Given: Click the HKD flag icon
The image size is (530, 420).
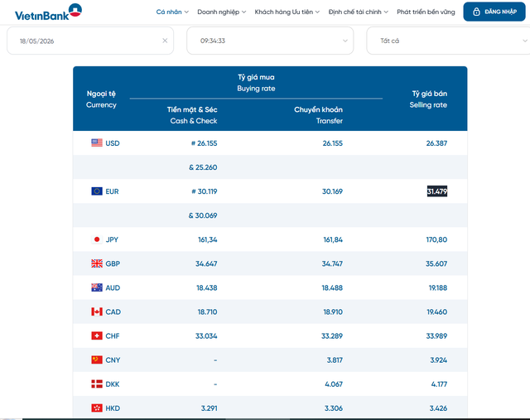Looking at the screenshot, I should [x=97, y=408].
